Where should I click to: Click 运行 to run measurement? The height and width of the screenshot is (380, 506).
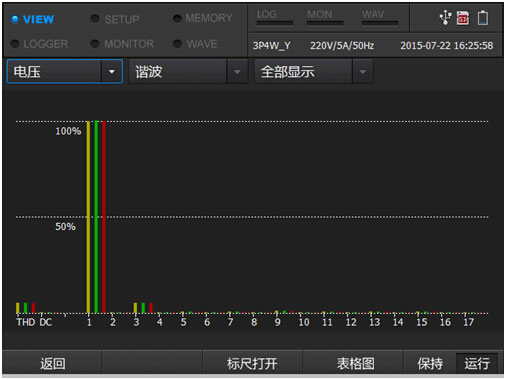[x=477, y=363]
